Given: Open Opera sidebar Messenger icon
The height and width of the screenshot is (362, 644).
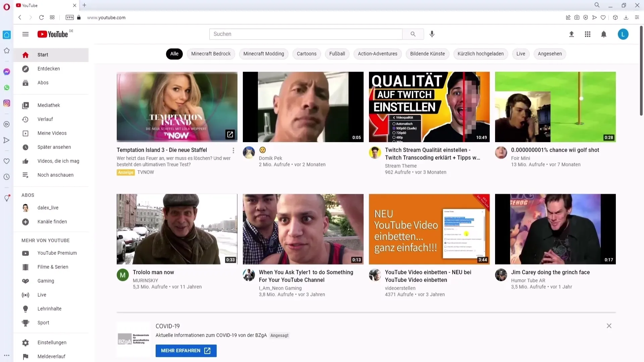Looking at the screenshot, I should click(x=7, y=72).
